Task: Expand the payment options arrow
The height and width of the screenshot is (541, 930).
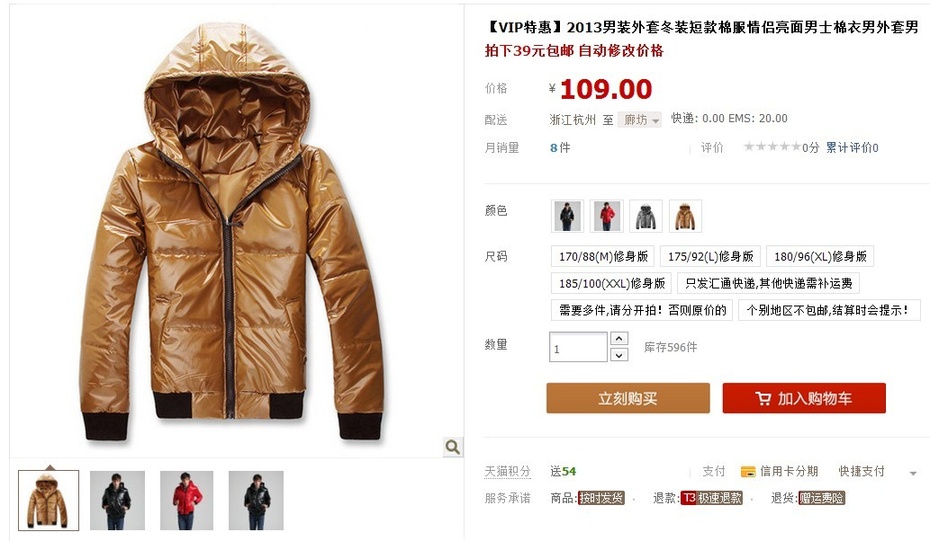Action: [x=913, y=473]
